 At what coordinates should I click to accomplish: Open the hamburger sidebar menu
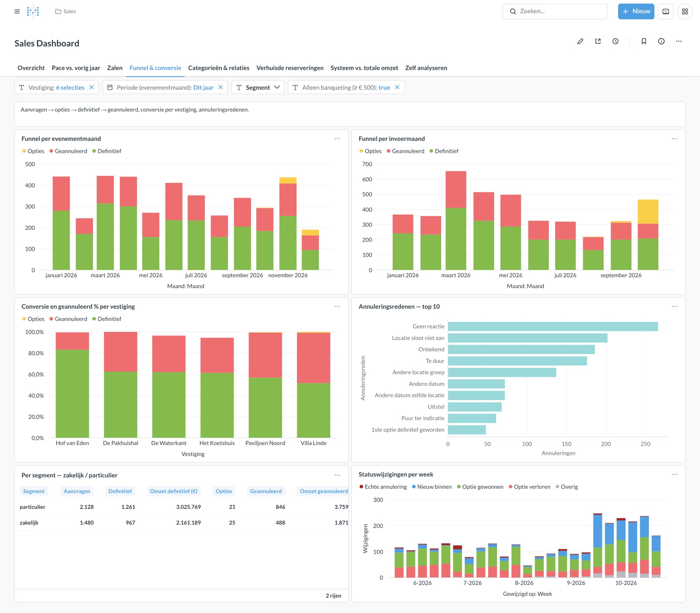(17, 11)
